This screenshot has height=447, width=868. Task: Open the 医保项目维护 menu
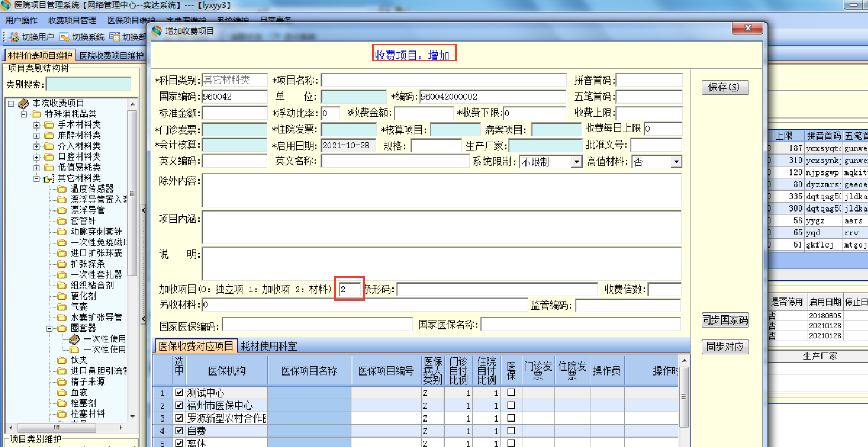pyautogui.click(x=131, y=20)
